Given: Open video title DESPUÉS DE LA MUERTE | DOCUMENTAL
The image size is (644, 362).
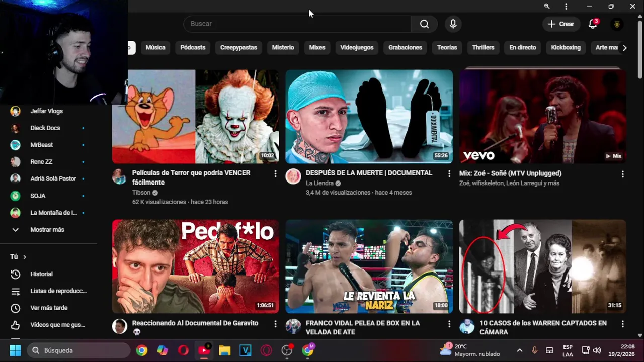Looking at the screenshot, I should click(369, 173).
